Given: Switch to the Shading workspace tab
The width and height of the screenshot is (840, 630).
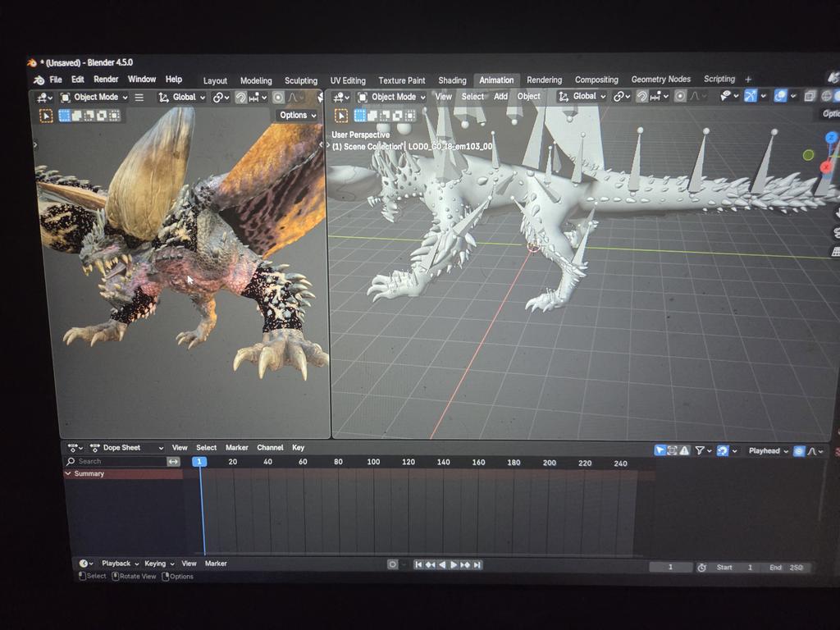Looking at the screenshot, I should point(452,80).
